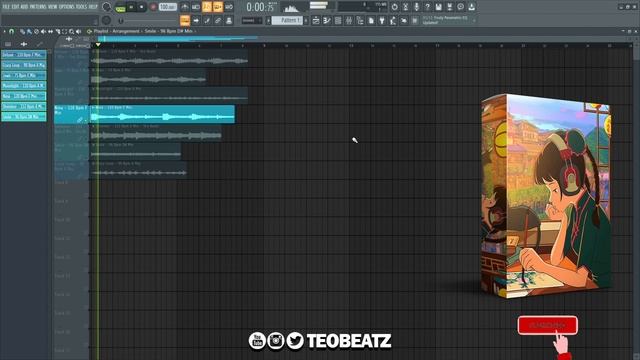
Task: Open the HELP menu
Action: tap(93, 7)
